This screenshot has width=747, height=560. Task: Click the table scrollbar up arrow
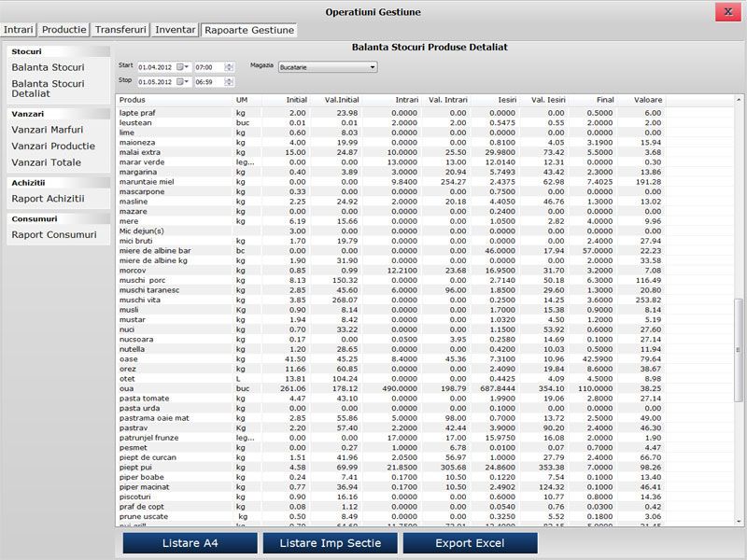(x=739, y=100)
